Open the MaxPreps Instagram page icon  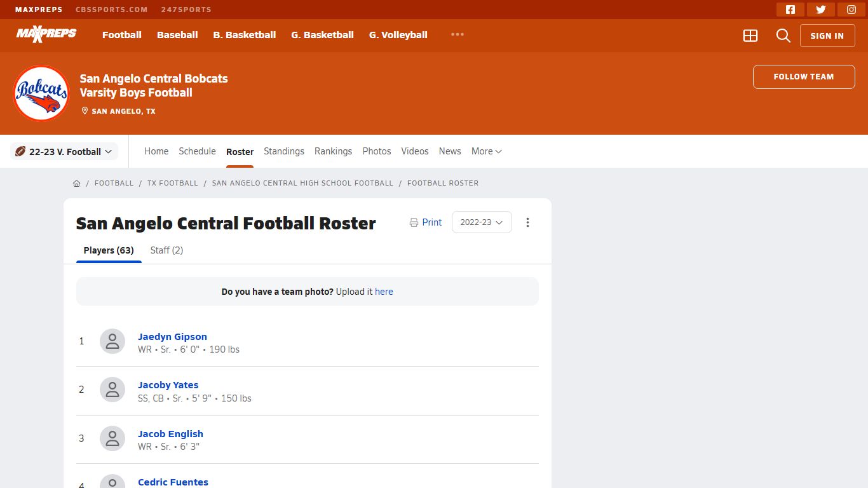[851, 10]
